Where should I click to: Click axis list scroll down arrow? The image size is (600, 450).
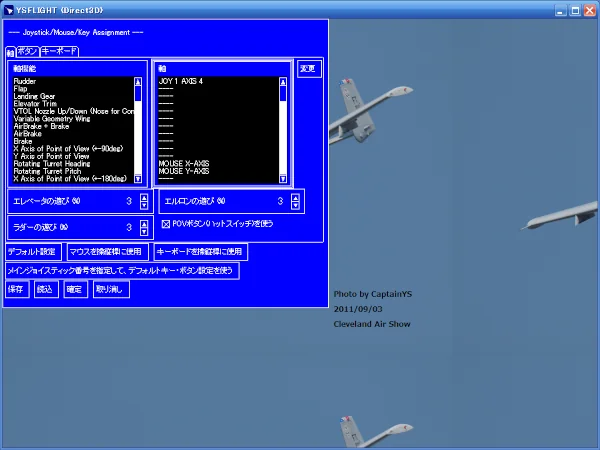pyautogui.click(x=283, y=179)
